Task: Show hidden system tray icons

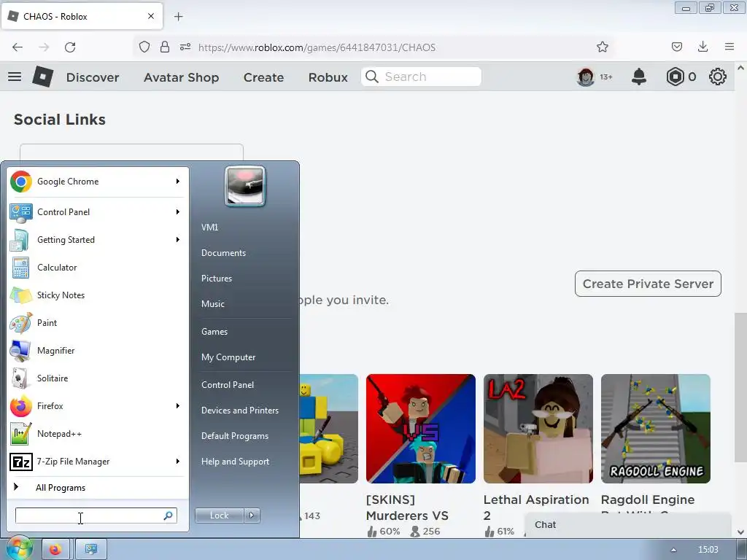Action: 673,550
